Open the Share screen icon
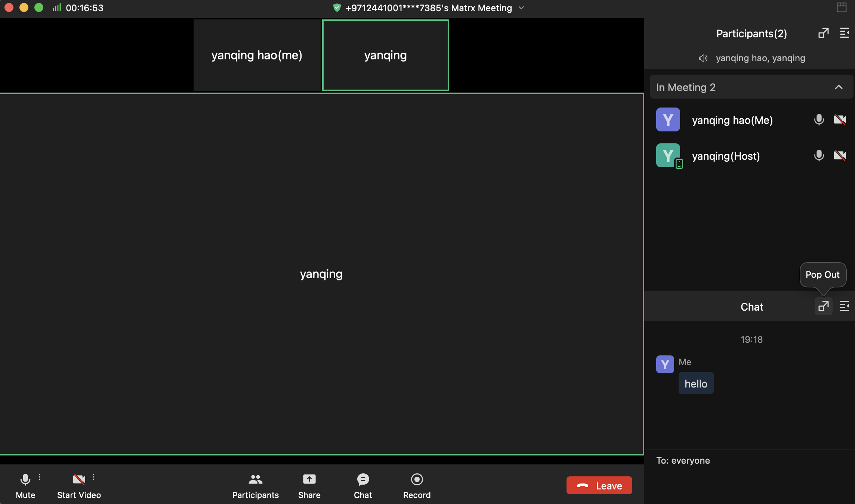The height and width of the screenshot is (504, 855). click(x=309, y=479)
